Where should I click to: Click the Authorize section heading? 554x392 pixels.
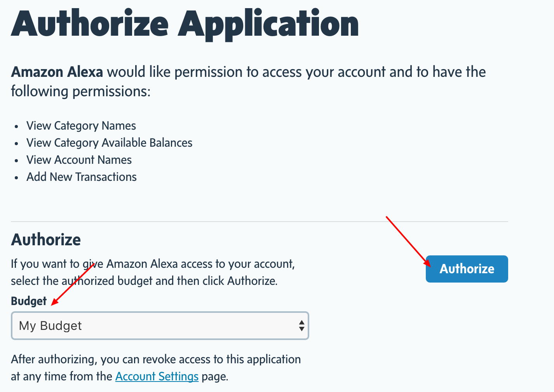(x=46, y=239)
